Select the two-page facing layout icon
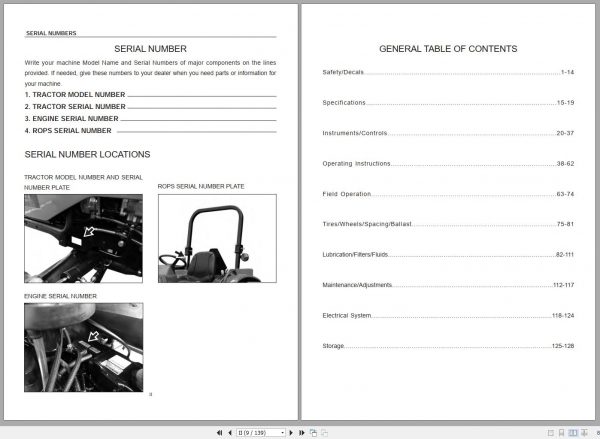The height and width of the screenshot is (439, 600). [573, 432]
